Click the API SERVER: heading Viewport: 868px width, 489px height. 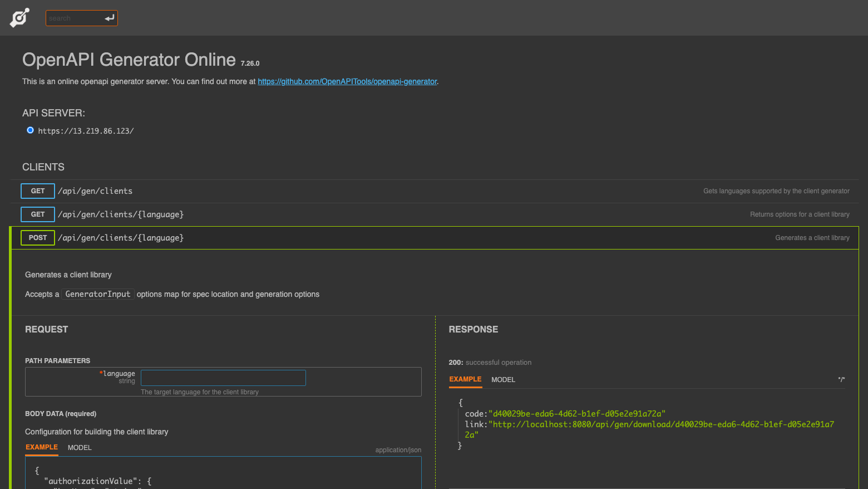(53, 113)
